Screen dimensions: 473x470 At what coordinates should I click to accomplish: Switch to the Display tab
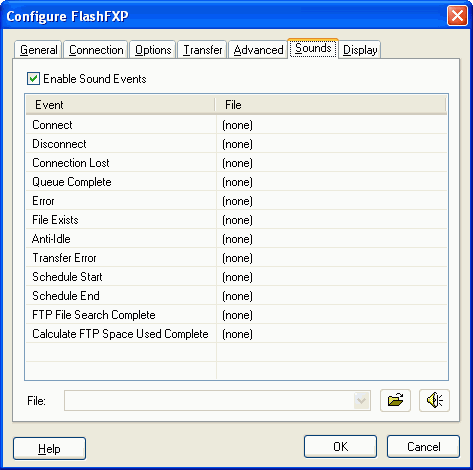click(360, 50)
